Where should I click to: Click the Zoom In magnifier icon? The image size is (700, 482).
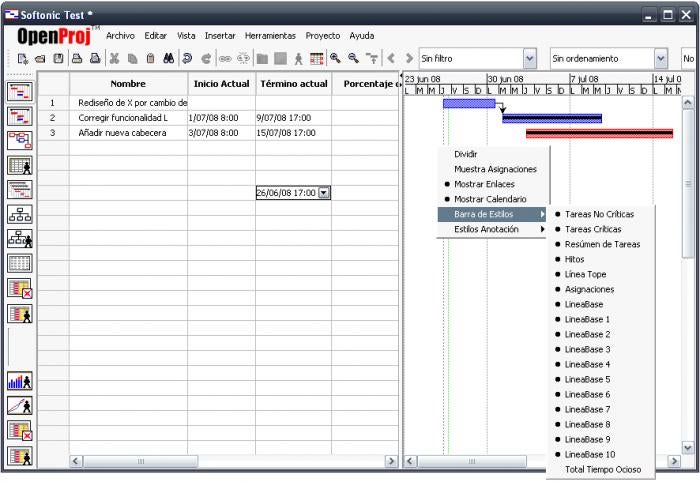(335, 58)
